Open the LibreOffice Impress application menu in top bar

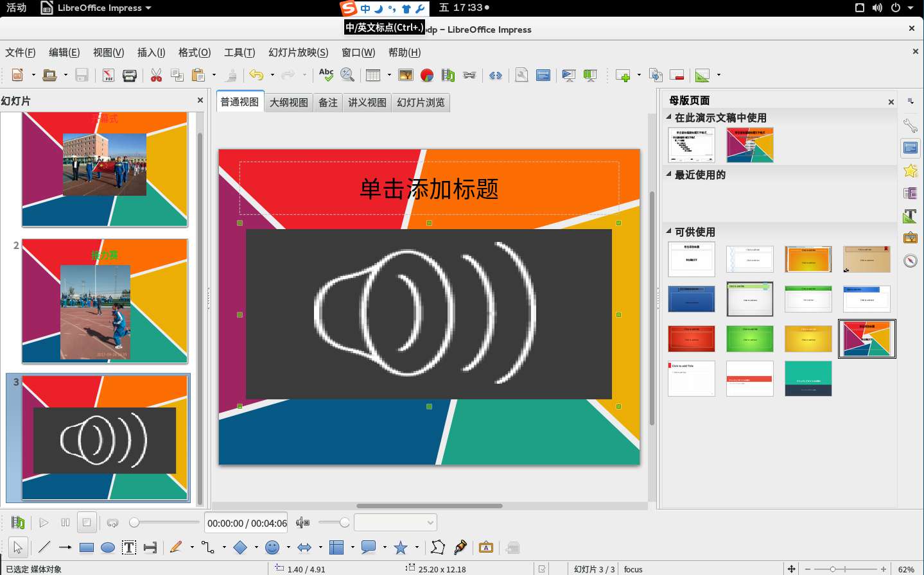[96, 8]
